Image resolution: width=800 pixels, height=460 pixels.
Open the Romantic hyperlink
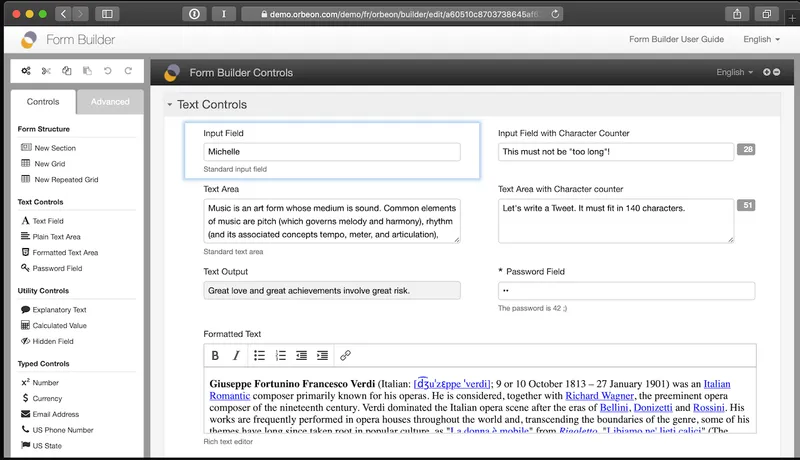(x=230, y=396)
